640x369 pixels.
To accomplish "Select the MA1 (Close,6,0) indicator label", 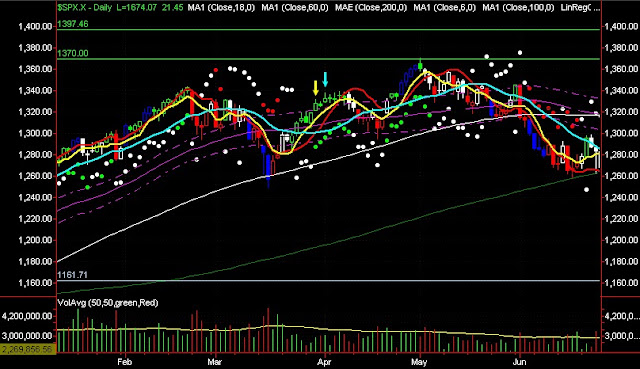I will 444,7.
